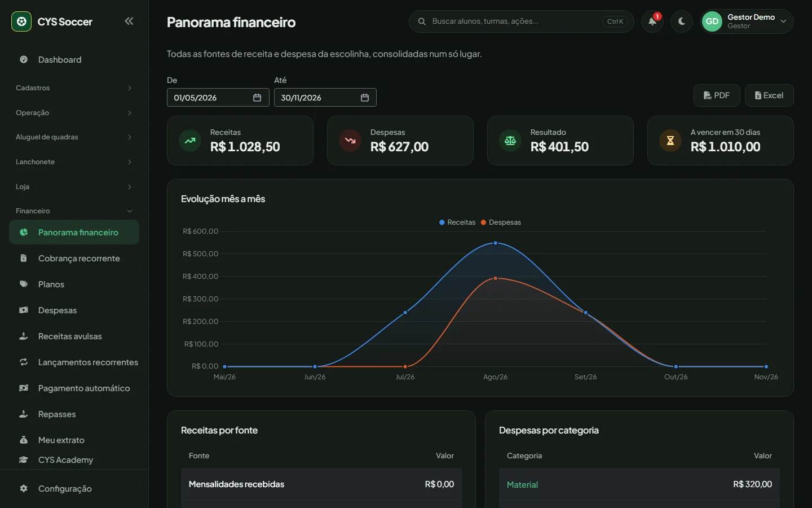This screenshot has width=812, height=508.
Task: Click CYS Academy graduation cap icon
Action: pos(24,460)
